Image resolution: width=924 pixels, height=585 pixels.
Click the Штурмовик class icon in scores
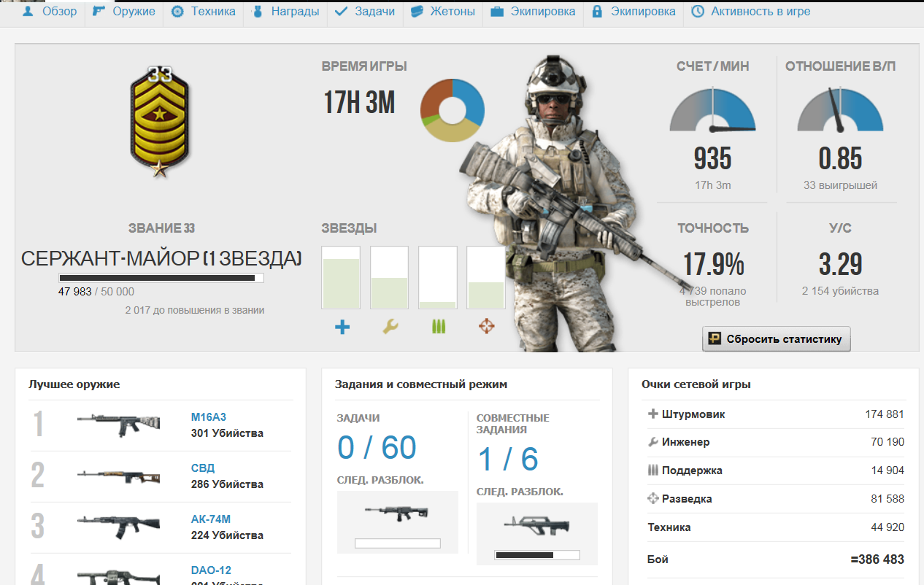coord(652,414)
